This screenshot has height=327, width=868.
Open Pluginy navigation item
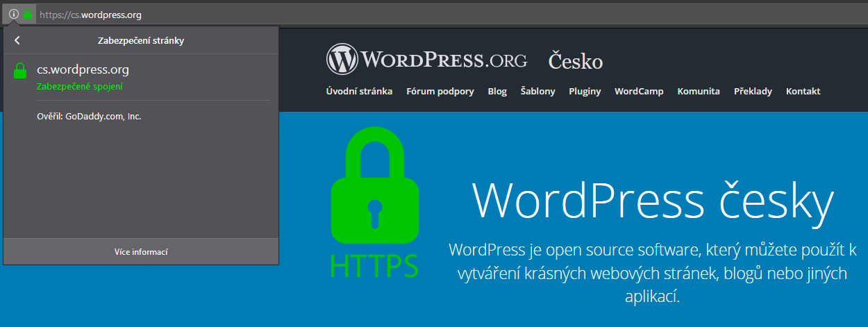click(585, 92)
